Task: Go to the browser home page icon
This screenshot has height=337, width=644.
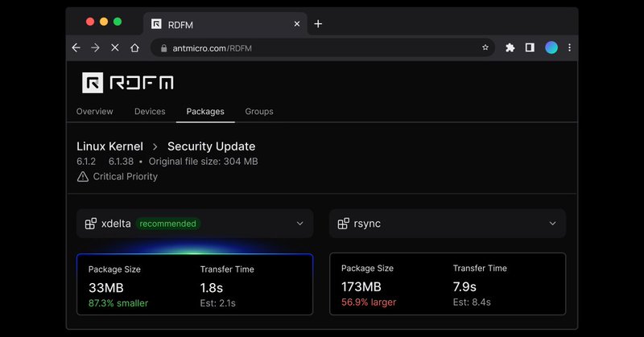Action: point(134,47)
